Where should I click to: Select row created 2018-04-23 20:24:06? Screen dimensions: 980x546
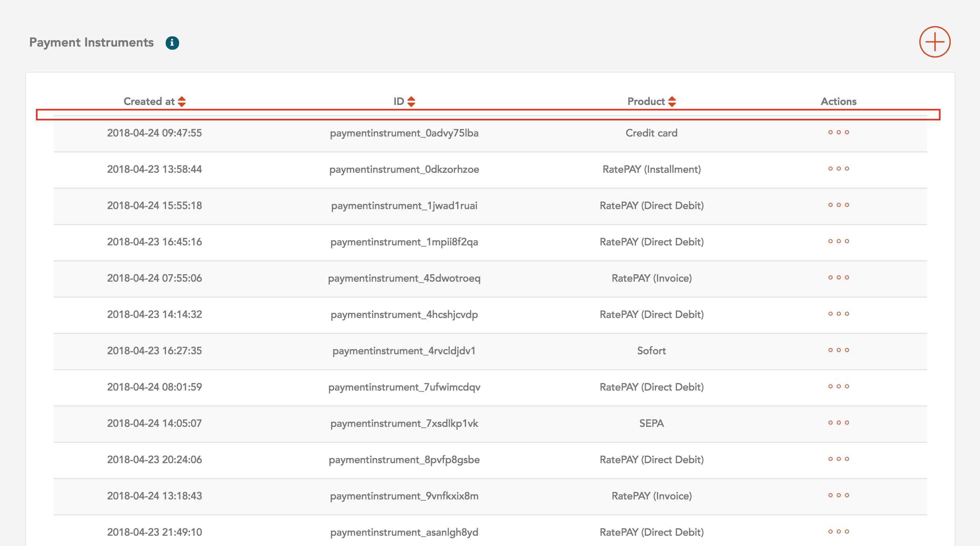point(154,460)
